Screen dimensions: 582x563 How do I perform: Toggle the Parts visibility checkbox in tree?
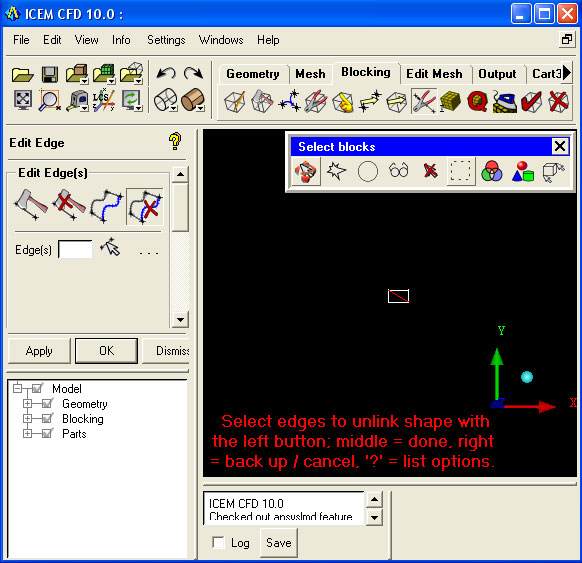(x=47, y=433)
